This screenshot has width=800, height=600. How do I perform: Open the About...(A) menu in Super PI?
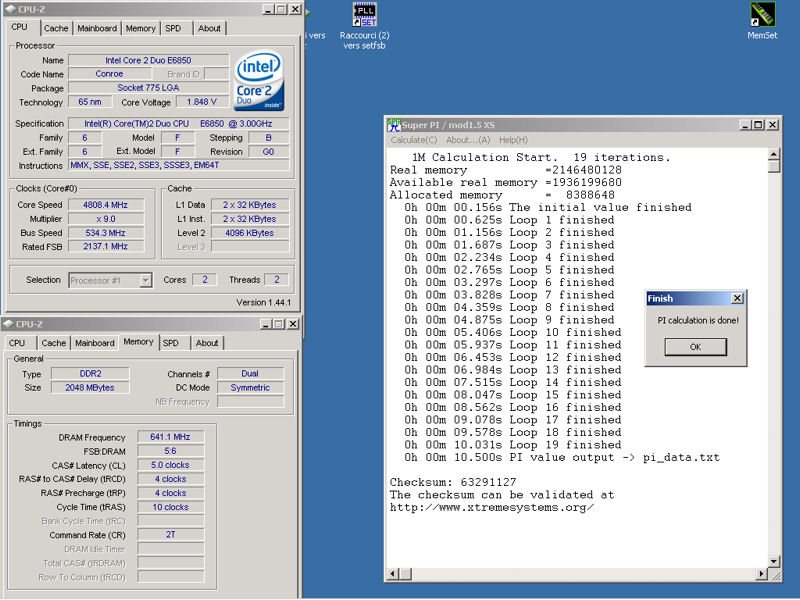[468, 140]
